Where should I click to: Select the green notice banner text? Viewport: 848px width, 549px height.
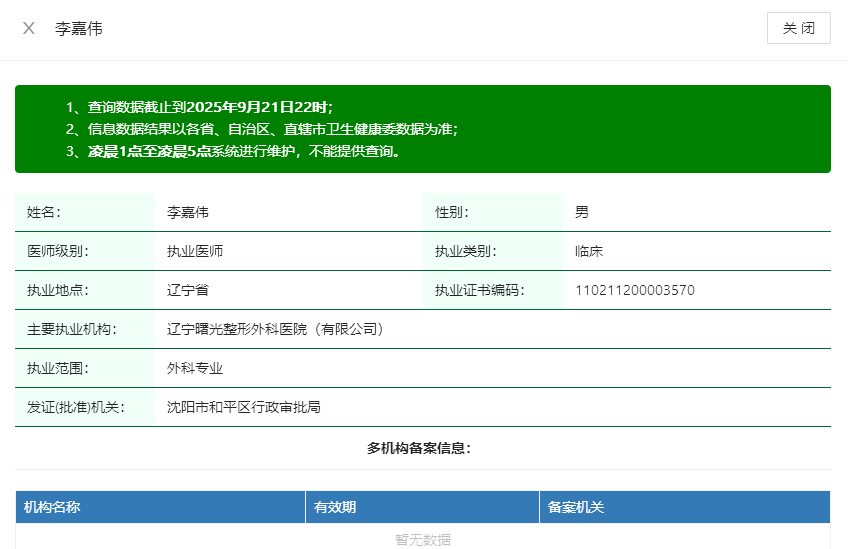[262, 129]
